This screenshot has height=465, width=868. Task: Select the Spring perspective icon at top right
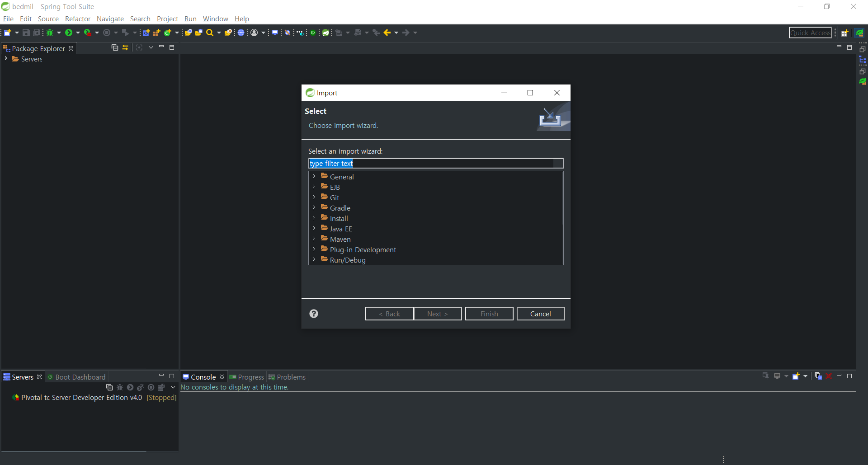pos(859,33)
